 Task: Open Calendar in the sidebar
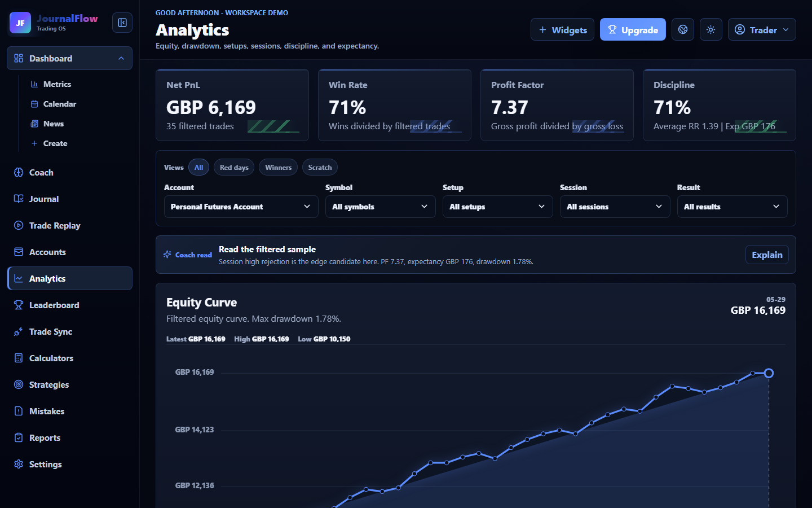pos(77,104)
